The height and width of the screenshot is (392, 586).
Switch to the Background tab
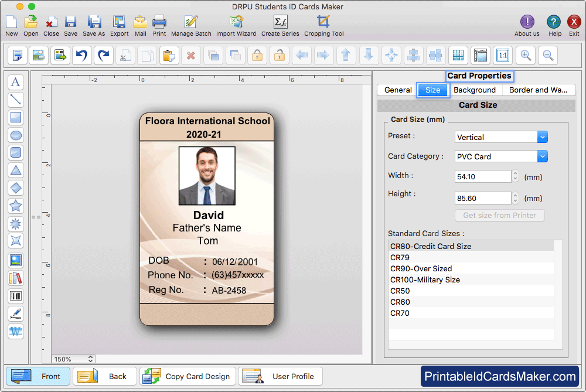(475, 90)
